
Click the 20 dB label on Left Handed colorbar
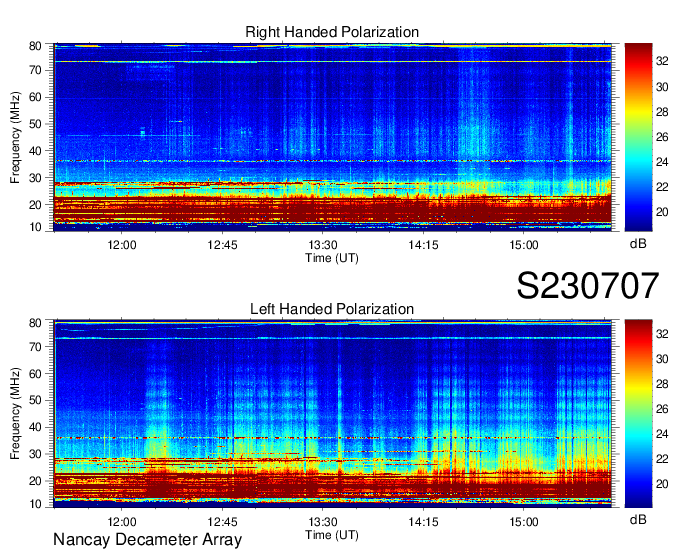(662, 484)
